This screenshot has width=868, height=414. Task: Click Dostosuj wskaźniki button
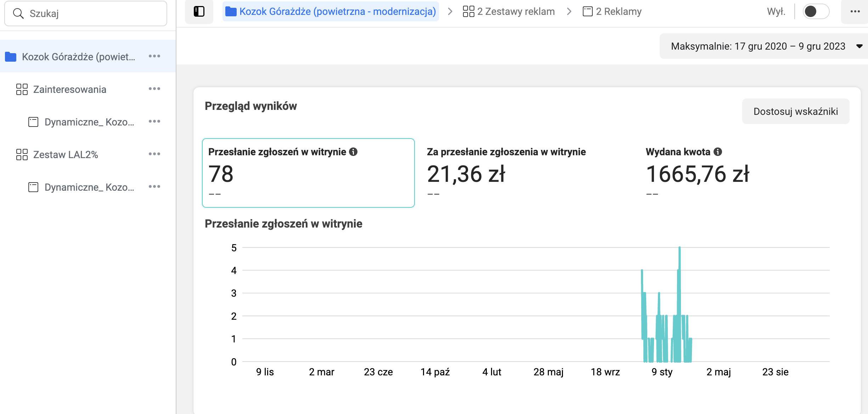pos(795,111)
